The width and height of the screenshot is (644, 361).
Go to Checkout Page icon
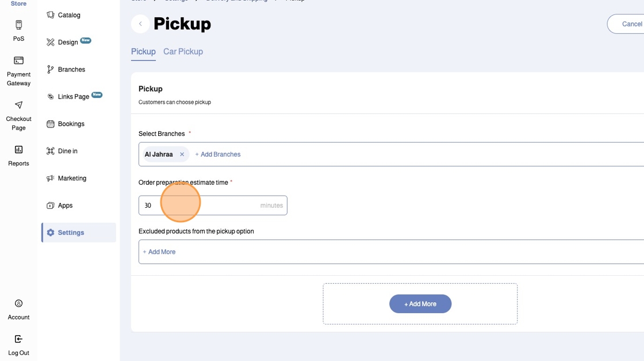coord(18,105)
